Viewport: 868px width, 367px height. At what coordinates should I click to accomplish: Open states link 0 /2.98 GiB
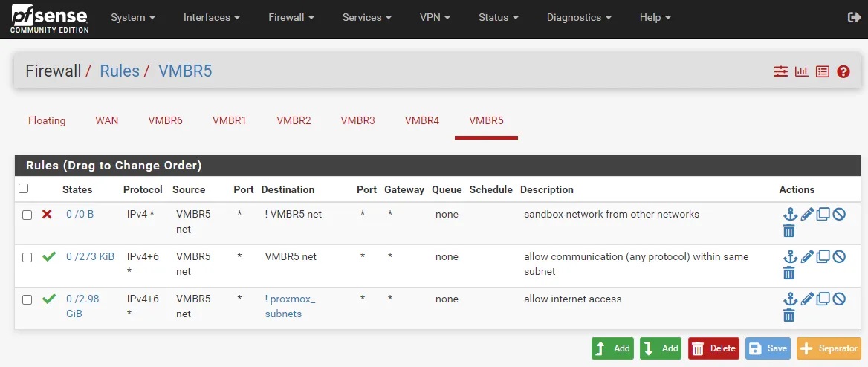coord(82,306)
